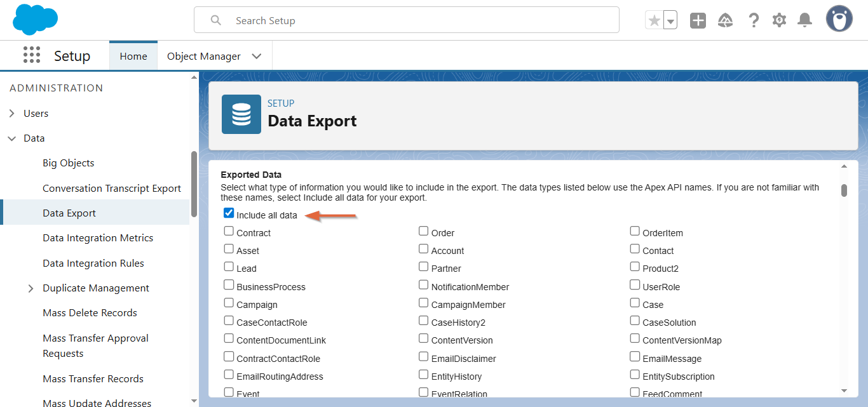Open the App Launcher grid icon

coord(32,55)
